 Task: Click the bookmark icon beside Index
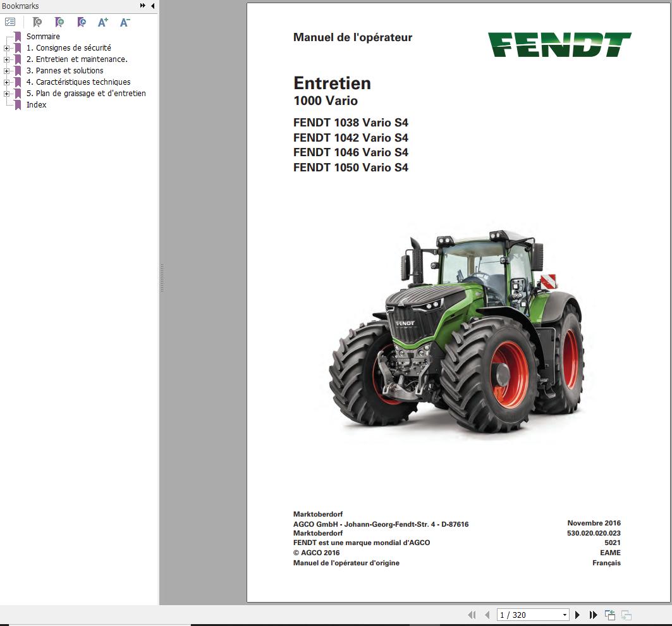18,104
